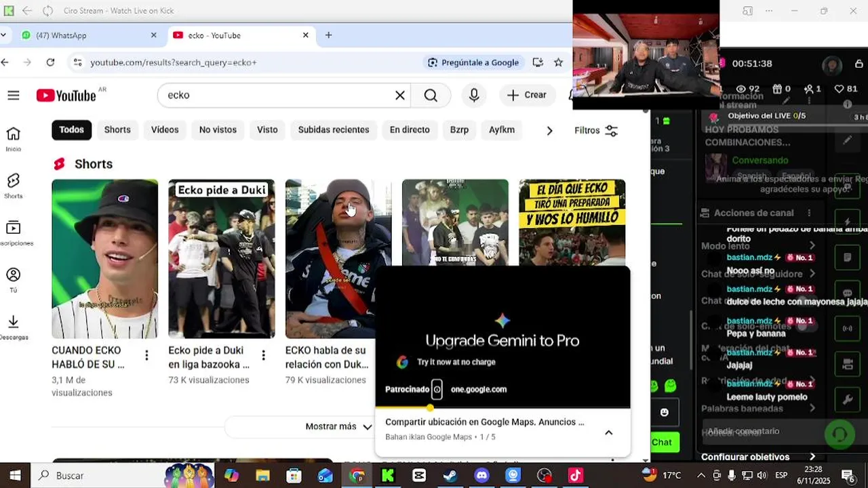The width and height of the screenshot is (868, 488).
Task: Open Shorts in YouTube left sidebar
Action: [x=14, y=186]
